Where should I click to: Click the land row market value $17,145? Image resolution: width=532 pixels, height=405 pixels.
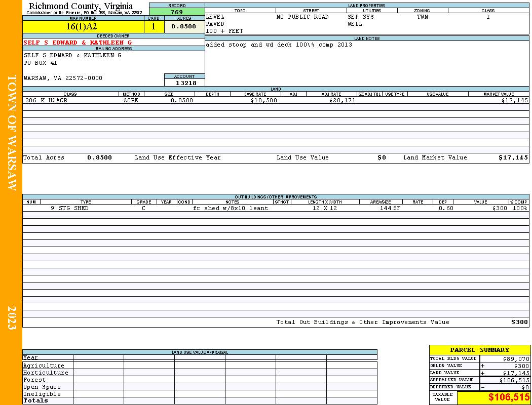[x=515, y=100]
